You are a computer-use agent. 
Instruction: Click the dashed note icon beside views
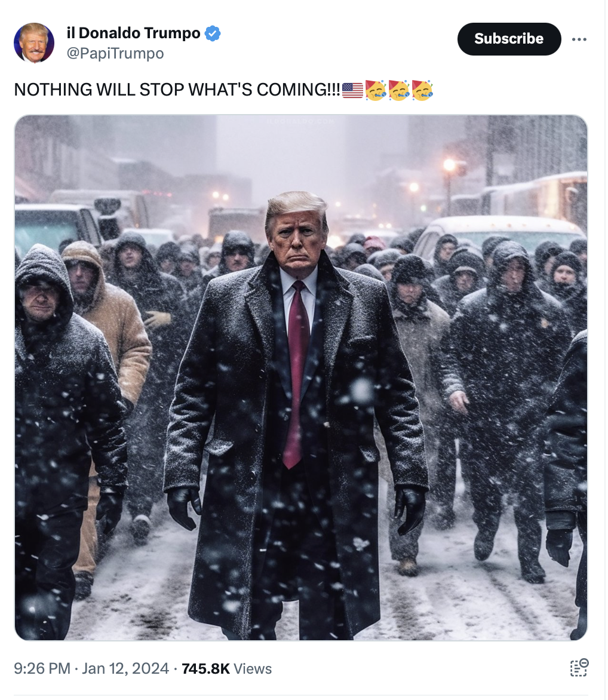[579, 668]
